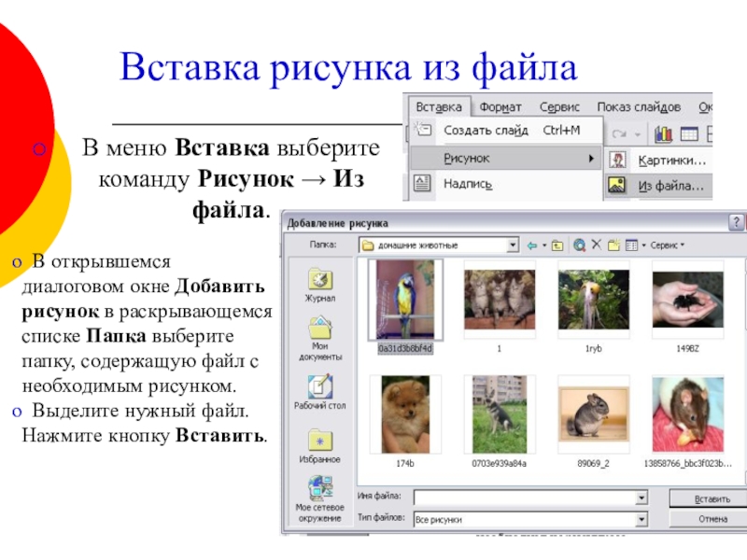747x560 pixels.
Task: Select the dog thumbnail 0703e939a84a
Action: coord(500,414)
